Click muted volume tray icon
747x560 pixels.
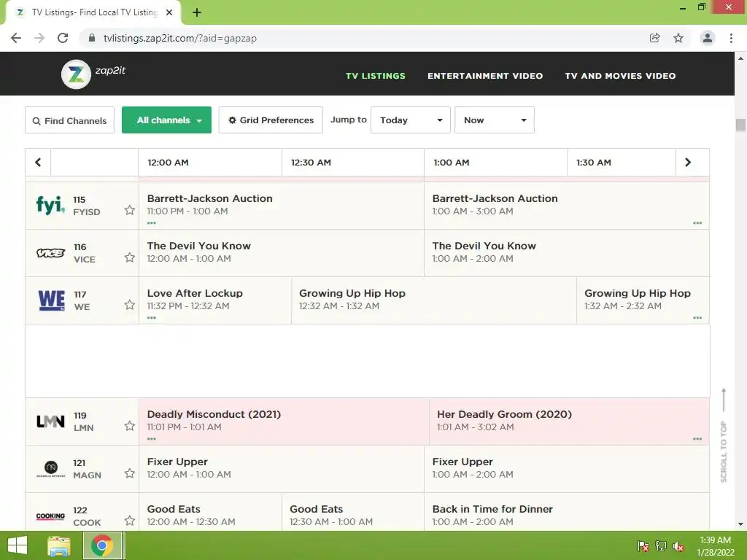point(678,546)
